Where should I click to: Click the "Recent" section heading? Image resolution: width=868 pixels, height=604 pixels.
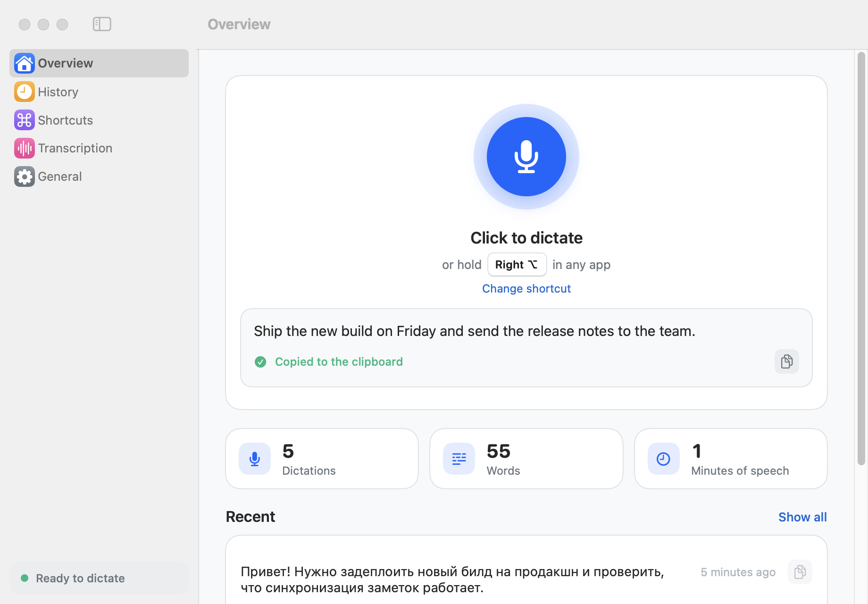pyautogui.click(x=250, y=517)
